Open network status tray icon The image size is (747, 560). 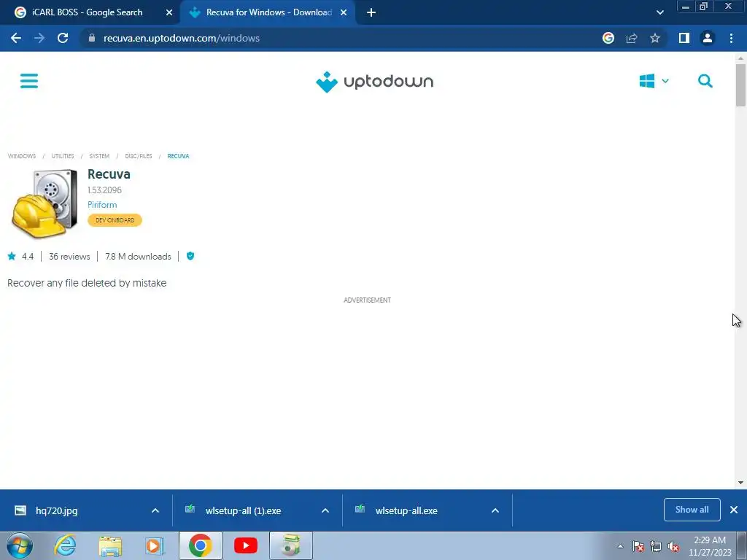pyautogui.click(x=656, y=547)
